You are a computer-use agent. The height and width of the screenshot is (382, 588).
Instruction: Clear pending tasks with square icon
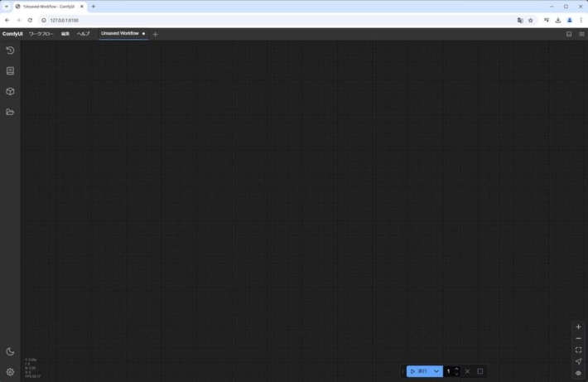pyautogui.click(x=480, y=371)
